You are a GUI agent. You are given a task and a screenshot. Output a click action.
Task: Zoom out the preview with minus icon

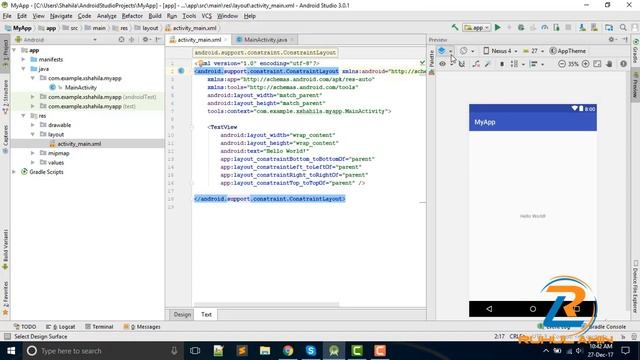click(x=562, y=64)
